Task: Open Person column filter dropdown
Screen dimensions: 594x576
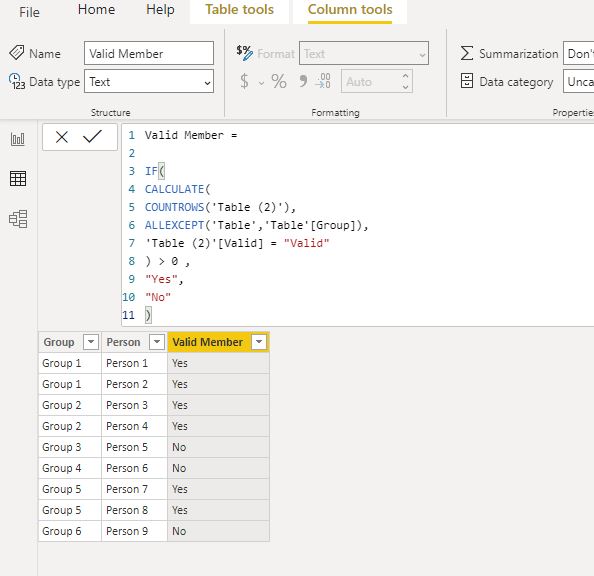Action: point(157,342)
